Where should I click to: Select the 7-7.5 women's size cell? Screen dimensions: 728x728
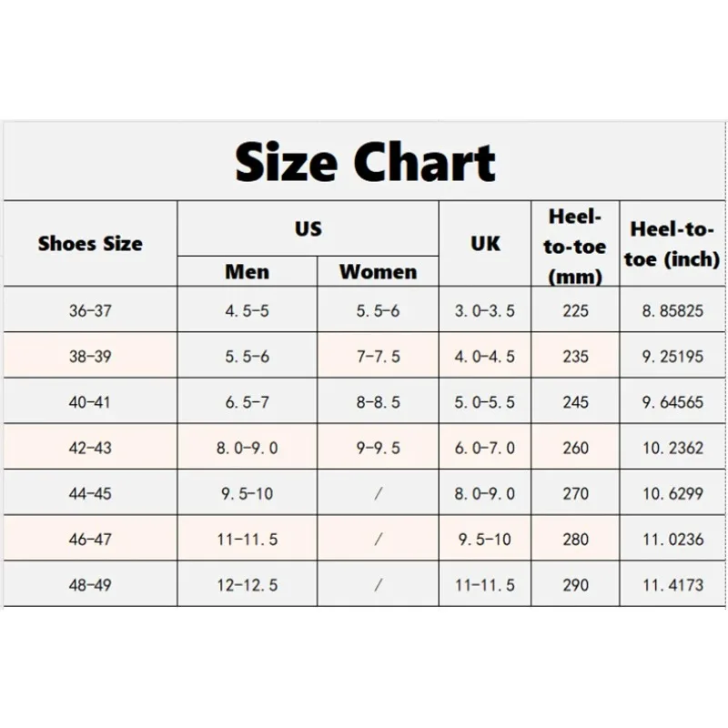click(378, 356)
